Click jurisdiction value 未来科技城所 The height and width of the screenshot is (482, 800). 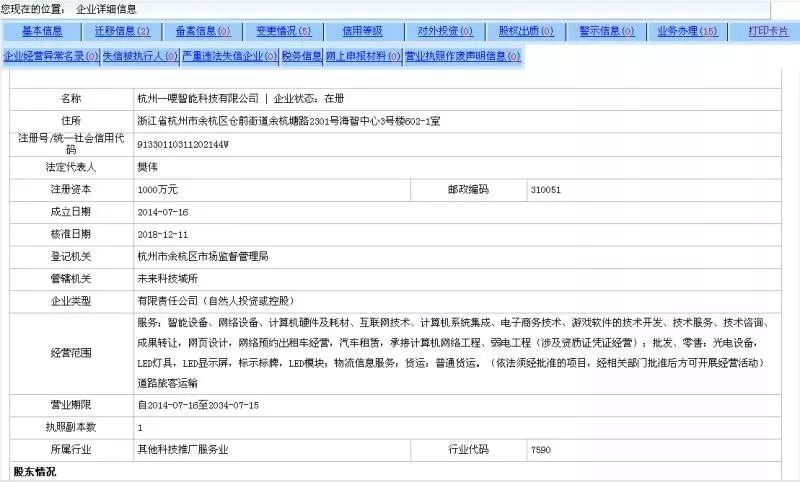[167, 278]
